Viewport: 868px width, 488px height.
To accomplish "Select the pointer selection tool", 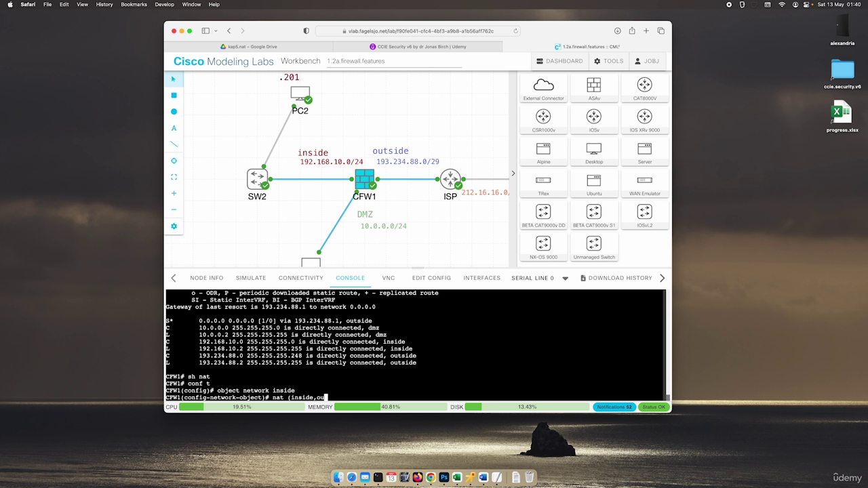I will click(174, 79).
